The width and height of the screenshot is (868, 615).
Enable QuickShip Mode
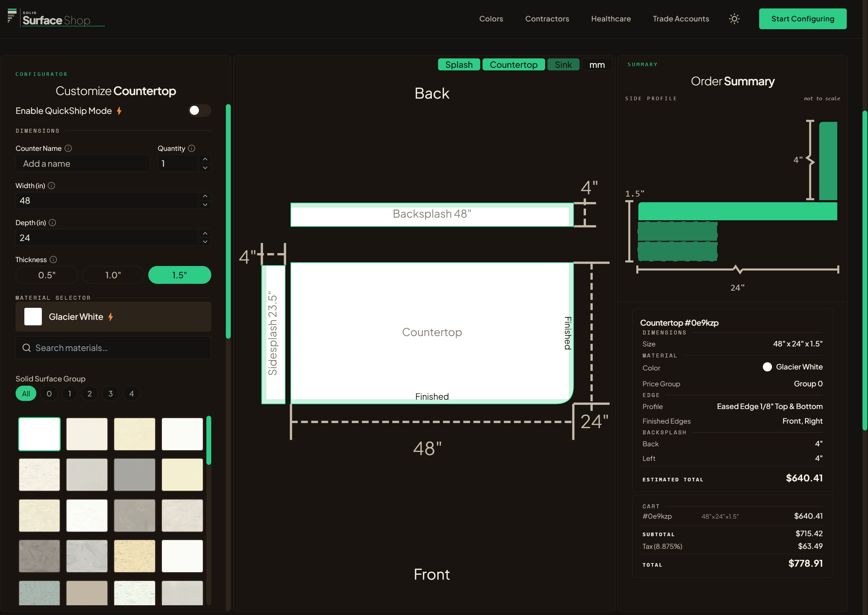point(199,111)
